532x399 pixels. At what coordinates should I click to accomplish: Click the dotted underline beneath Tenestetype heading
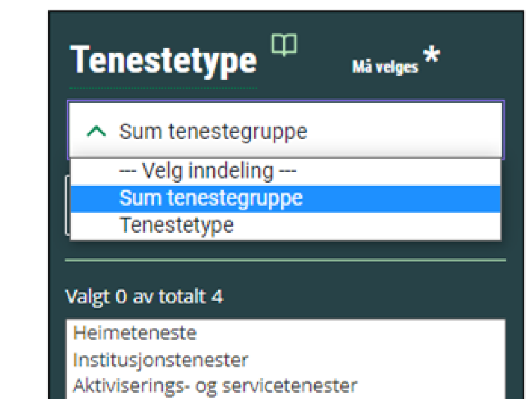tap(163, 88)
